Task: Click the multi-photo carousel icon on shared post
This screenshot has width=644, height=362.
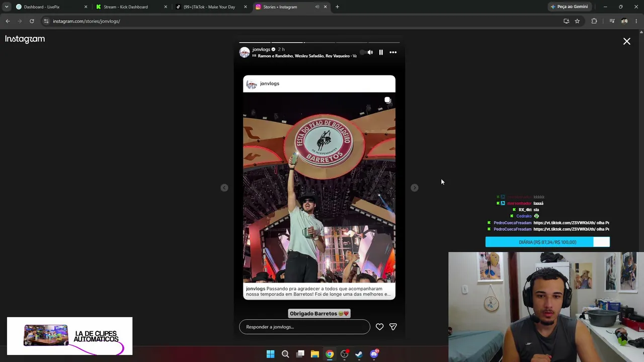Action: pos(387,100)
